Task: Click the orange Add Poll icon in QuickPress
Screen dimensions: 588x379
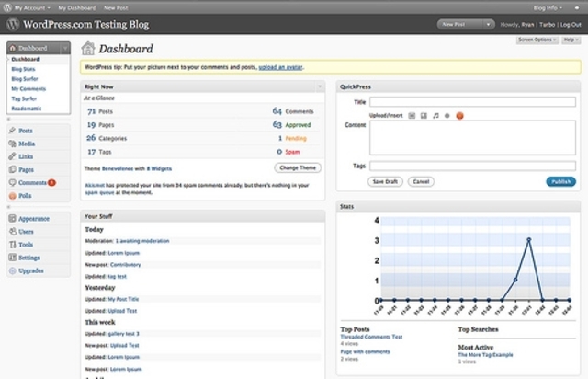Action: click(x=459, y=116)
